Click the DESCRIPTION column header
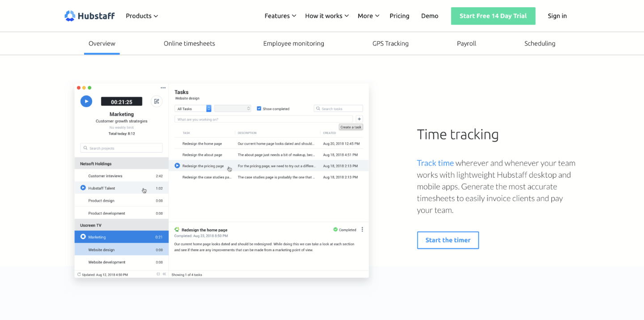 pos(247,133)
